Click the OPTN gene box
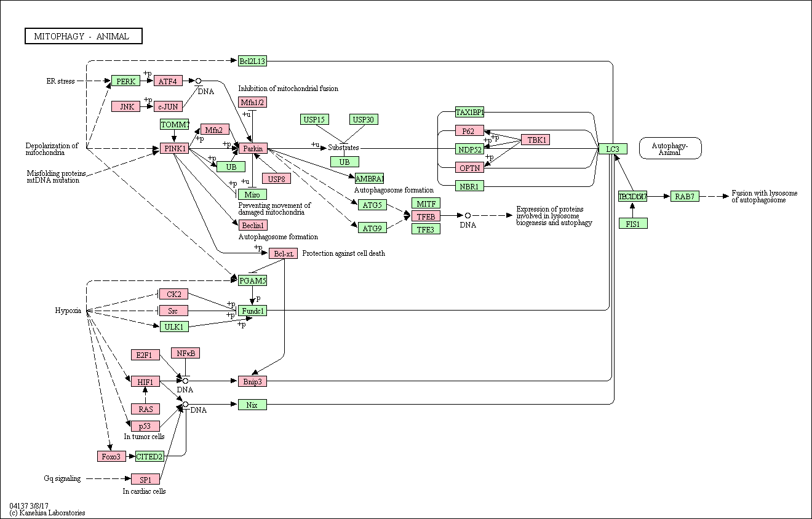Screen dimensions: 812x519 pyautogui.click(x=469, y=167)
